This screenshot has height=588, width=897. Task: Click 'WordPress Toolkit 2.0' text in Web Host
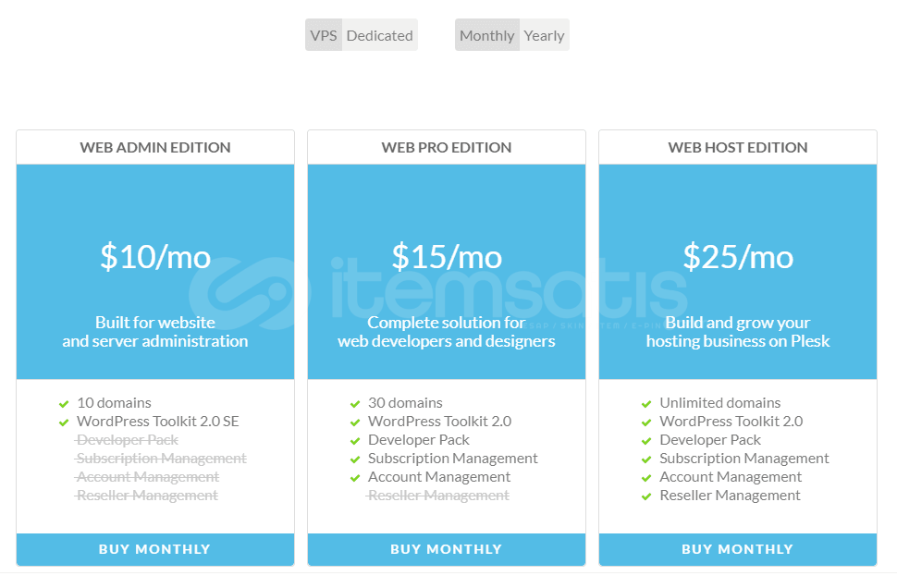point(731,422)
